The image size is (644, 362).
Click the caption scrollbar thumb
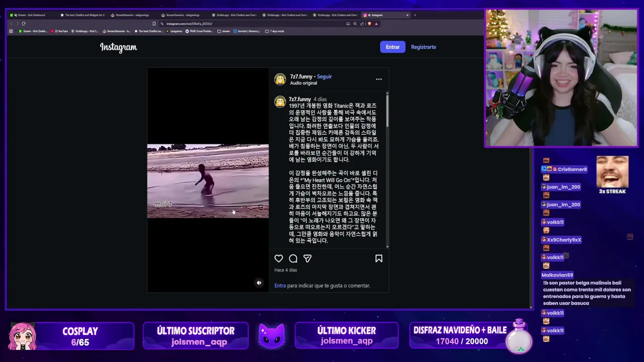(387, 110)
